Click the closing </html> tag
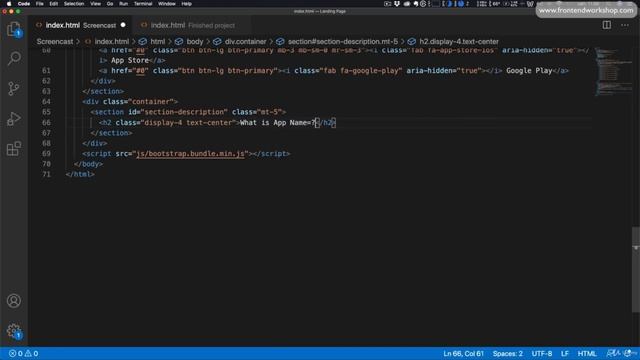Image resolution: width=640 pixels, height=360 pixels. pos(80,174)
